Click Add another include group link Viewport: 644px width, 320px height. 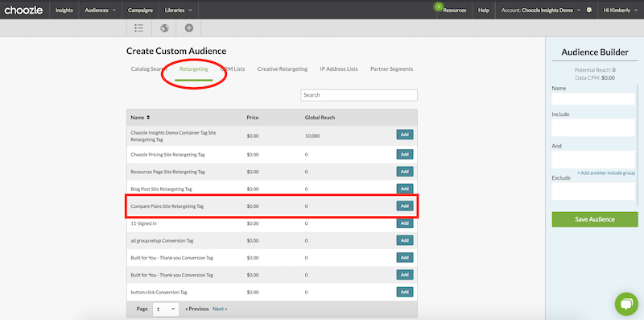pos(606,173)
